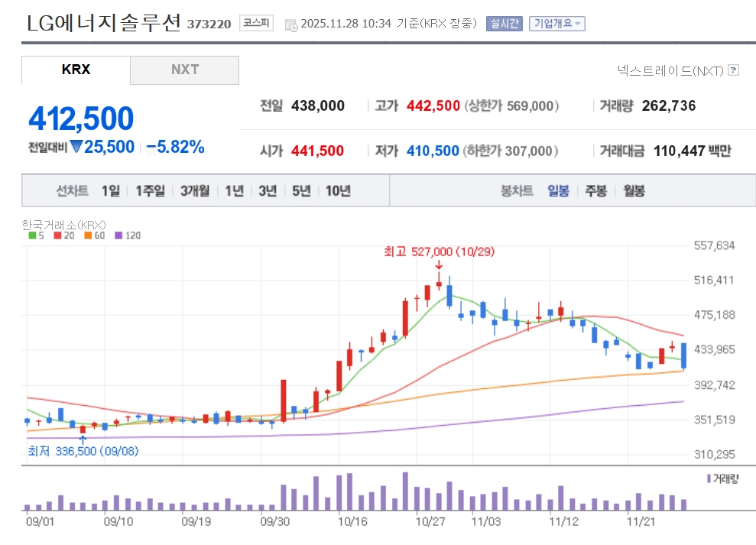The width and height of the screenshot is (756, 545).
Task: Click the 저가 value 410,500
Action: (433, 151)
